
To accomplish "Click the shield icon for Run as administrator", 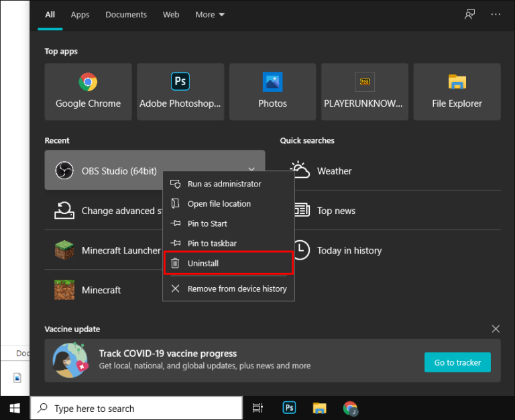I will pyautogui.click(x=176, y=184).
